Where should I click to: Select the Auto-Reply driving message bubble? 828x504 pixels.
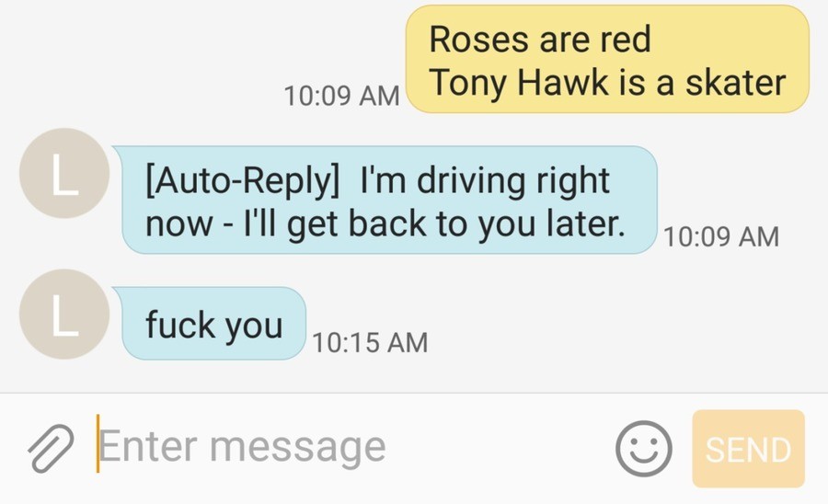[387, 200]
